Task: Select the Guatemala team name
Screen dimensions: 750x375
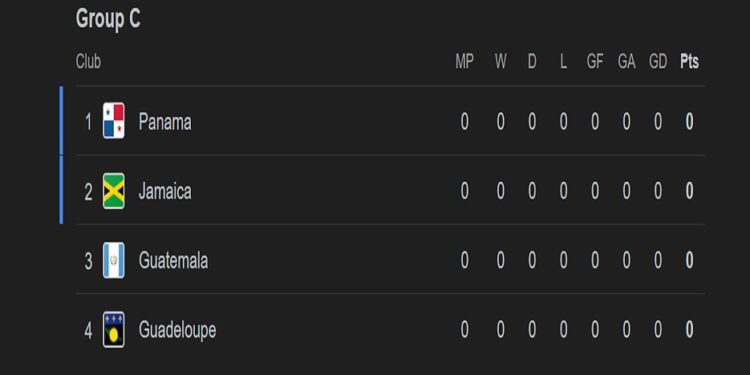Action: tap(173, 261)
